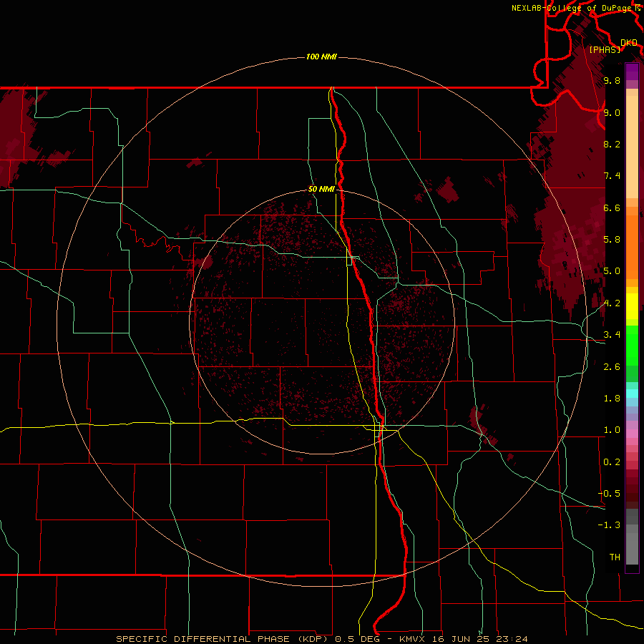Image resolution: width=644 pixels, height=644 pixels.
Task: Click the DKD legend unit label
Action: pyautogui.click(x=629, y=43)
